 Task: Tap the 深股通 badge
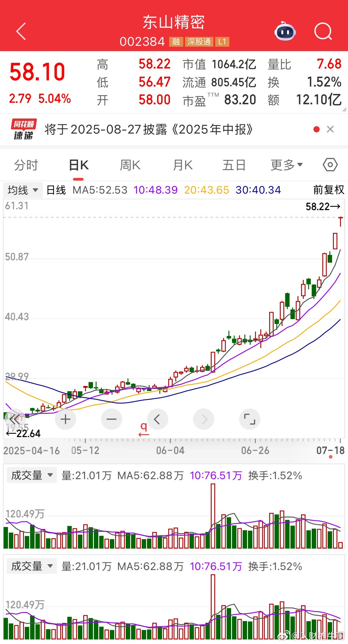[x=199, y=42]
